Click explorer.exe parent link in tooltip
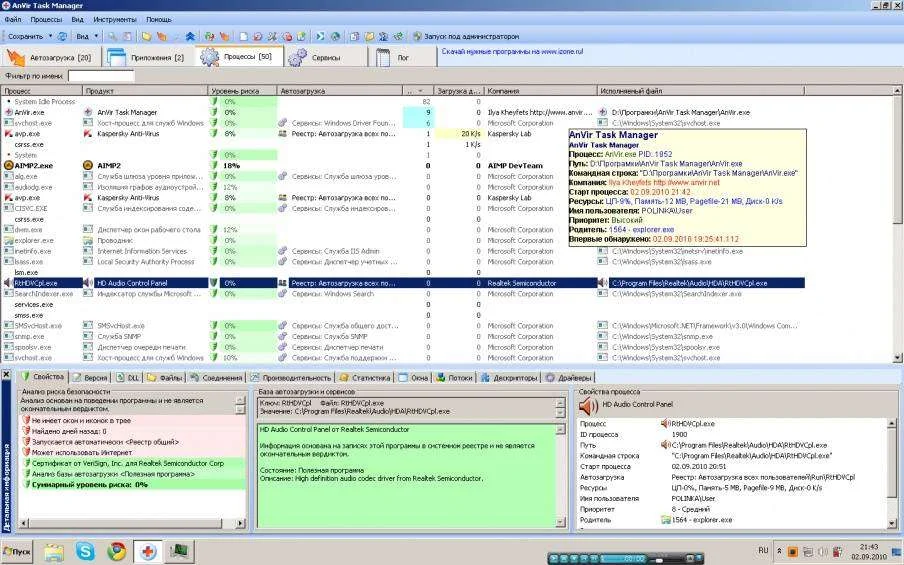Viewport: 904px width, 565px height. (642, 229)
